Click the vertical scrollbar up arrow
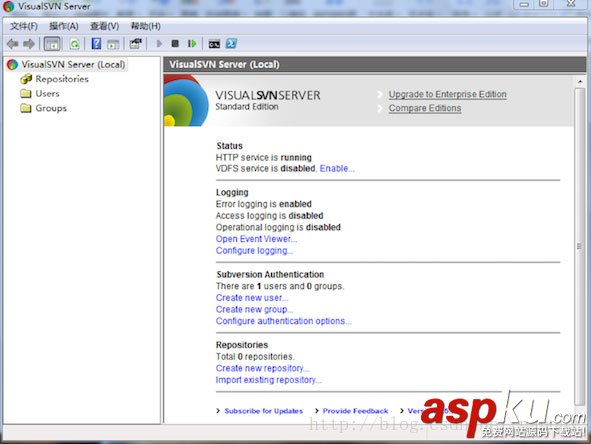This screenshot has height=444, width=591. [x=580, y=81]
